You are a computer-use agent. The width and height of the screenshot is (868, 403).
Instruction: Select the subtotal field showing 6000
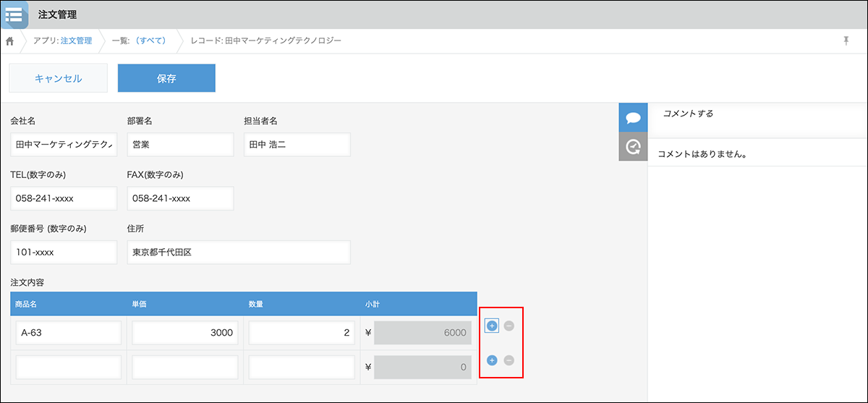click(423, 333)
